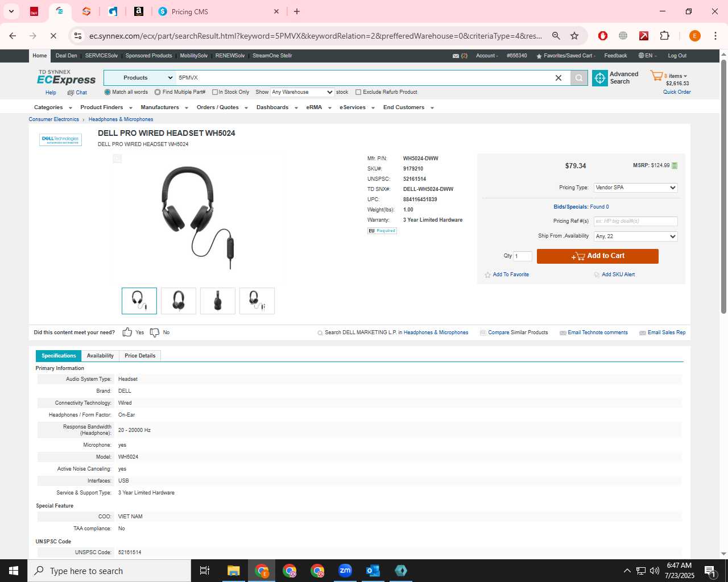Viewport: 728px width, 582px height.
Task: Select the fourth headset thumbnail with accessories
Action: 257,301
